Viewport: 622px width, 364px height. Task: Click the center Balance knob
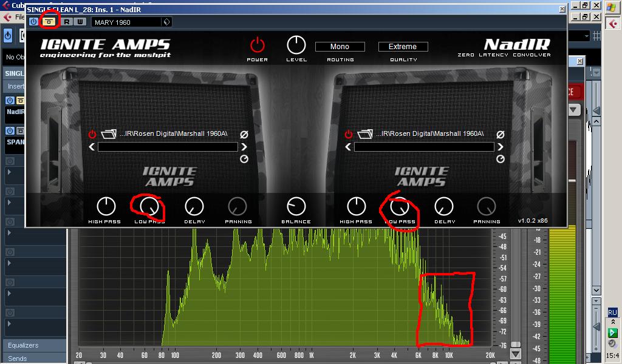click(296, 206)
